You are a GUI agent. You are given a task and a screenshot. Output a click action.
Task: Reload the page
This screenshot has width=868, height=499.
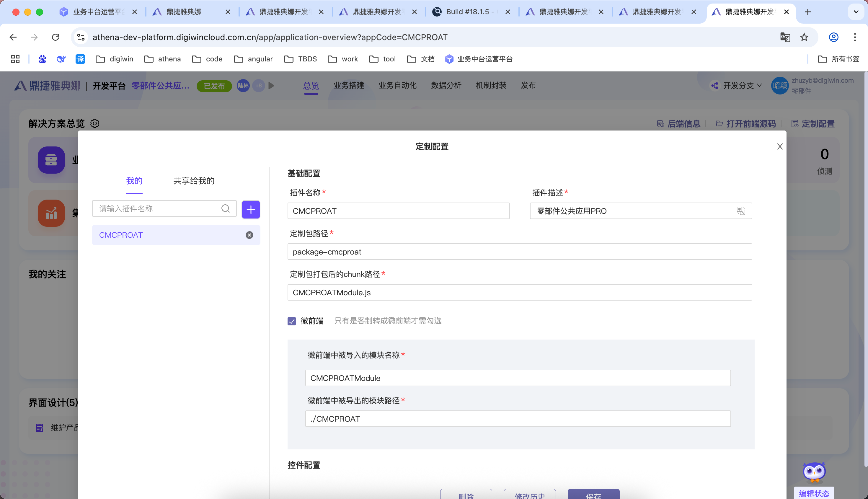tap(56, 37)
